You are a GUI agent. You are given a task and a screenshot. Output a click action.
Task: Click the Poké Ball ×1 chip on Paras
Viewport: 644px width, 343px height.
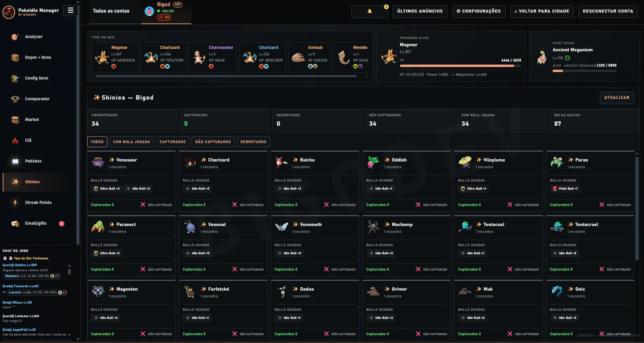565,189
